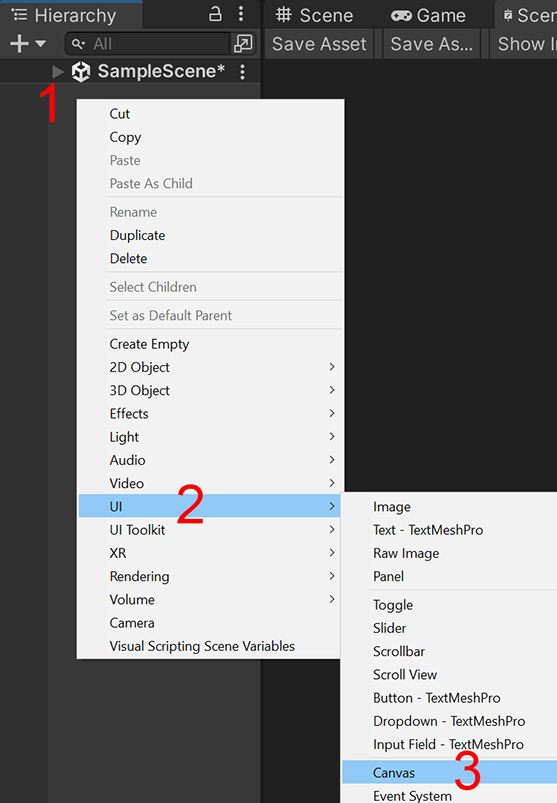Click the Hierarchy search field labeled All
The width and height of the screenshot is (557, 803).
[147, 44]
